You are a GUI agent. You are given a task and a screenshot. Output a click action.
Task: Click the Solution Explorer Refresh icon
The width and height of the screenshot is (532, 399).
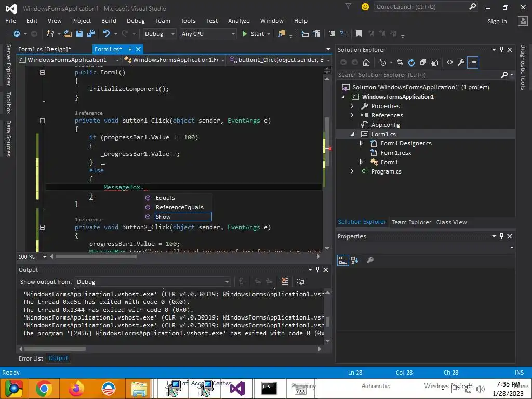[x=411, y=62]
